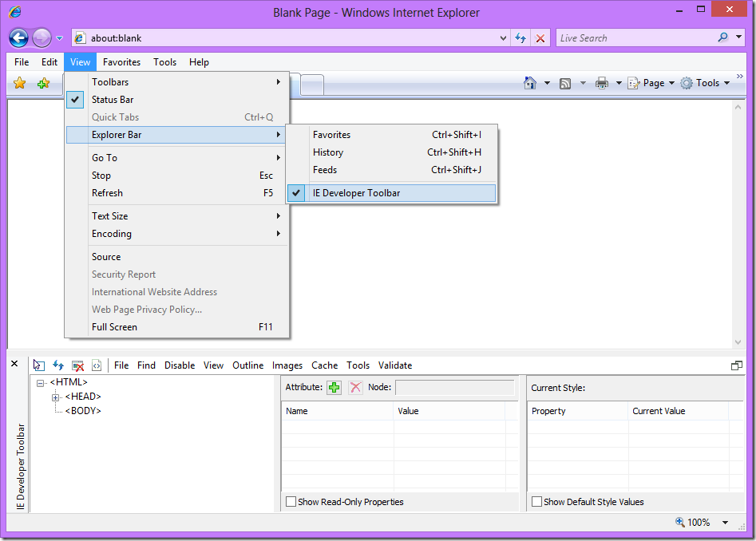Click green Add Attribute plus icon
The height and width of the screenshot is (541, 756).
point(334,387)
